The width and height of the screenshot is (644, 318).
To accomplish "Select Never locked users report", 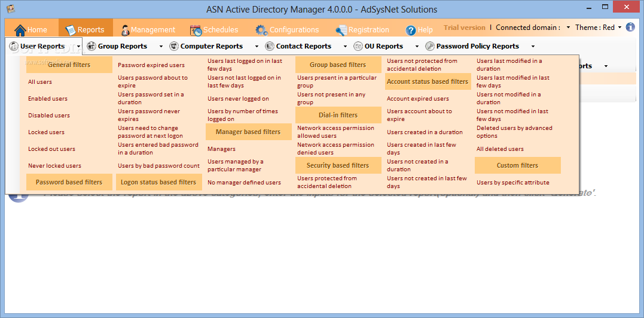I will click(x=54, y=166).
